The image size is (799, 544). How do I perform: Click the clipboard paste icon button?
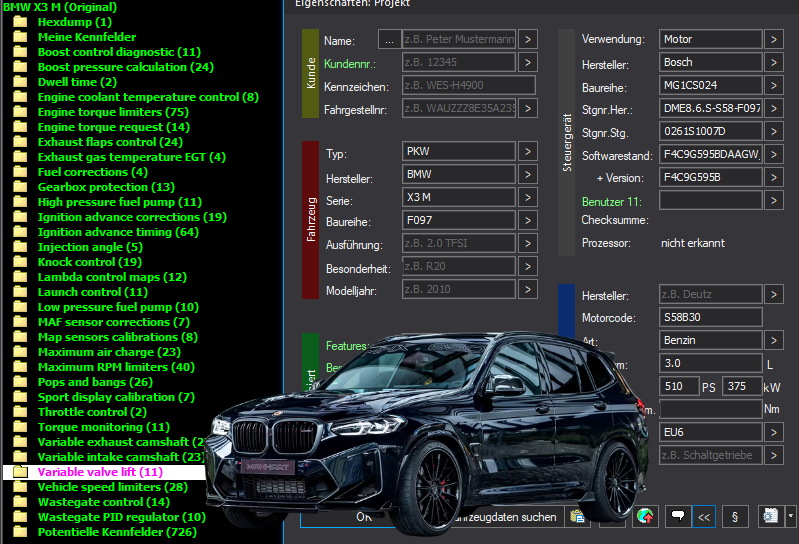point(577,516)
